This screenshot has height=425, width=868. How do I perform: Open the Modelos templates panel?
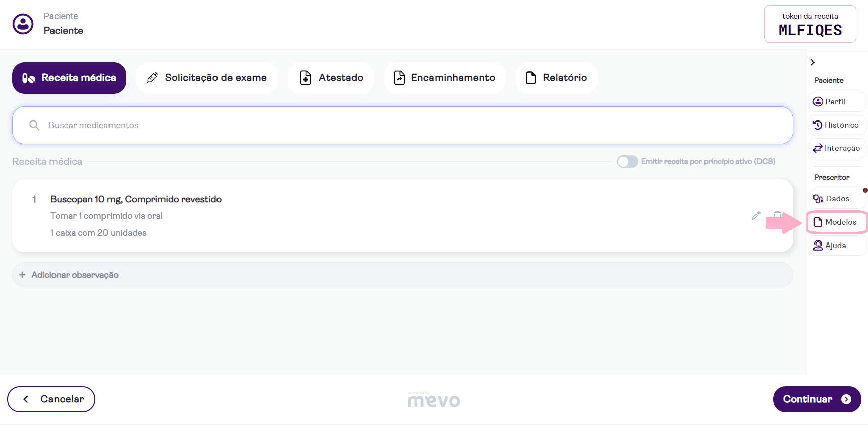pos(837,222)
